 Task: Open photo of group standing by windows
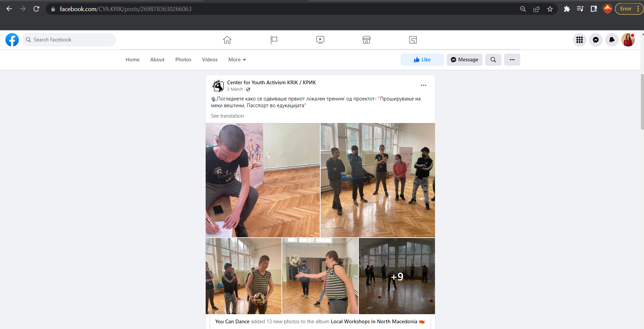tap(378, 180)
